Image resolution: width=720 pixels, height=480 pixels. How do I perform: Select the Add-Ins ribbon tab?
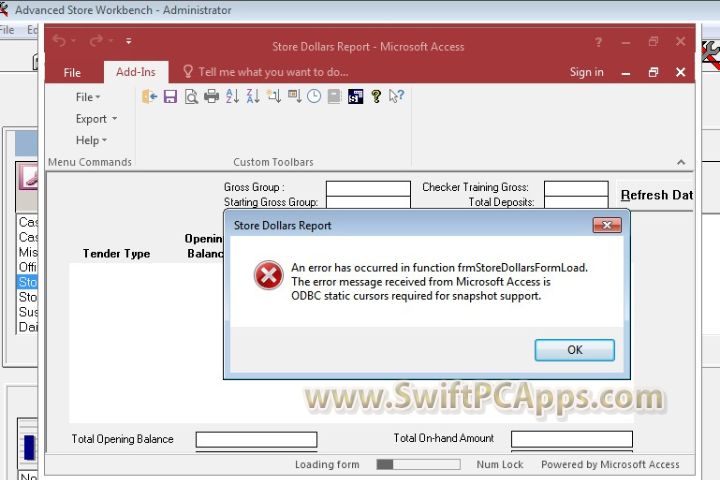tap(136, 72)
